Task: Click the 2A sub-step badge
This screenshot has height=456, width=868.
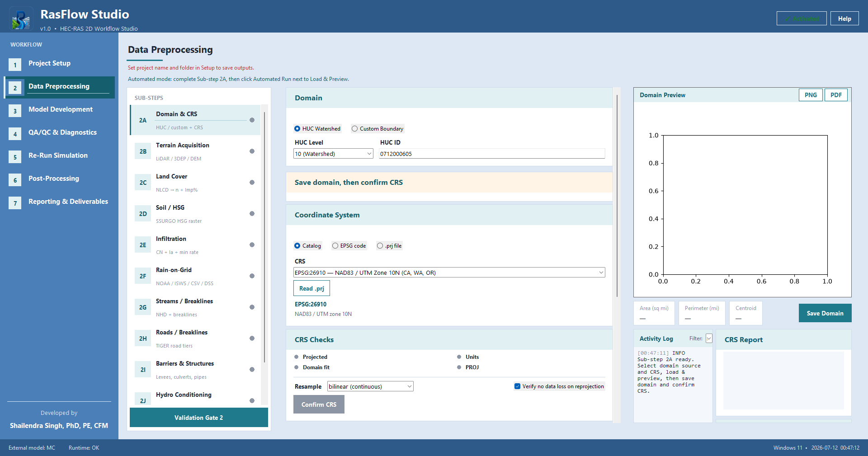Action: click(x=143, y=120)
